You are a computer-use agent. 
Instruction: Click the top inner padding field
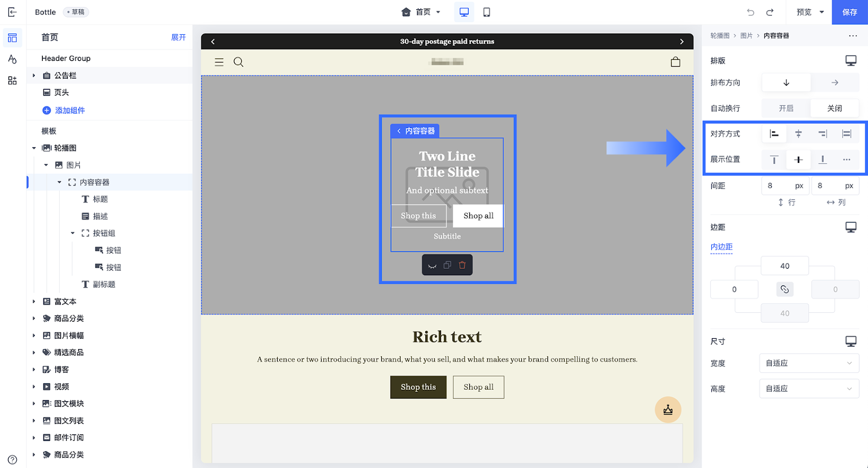tap(785, 266)
